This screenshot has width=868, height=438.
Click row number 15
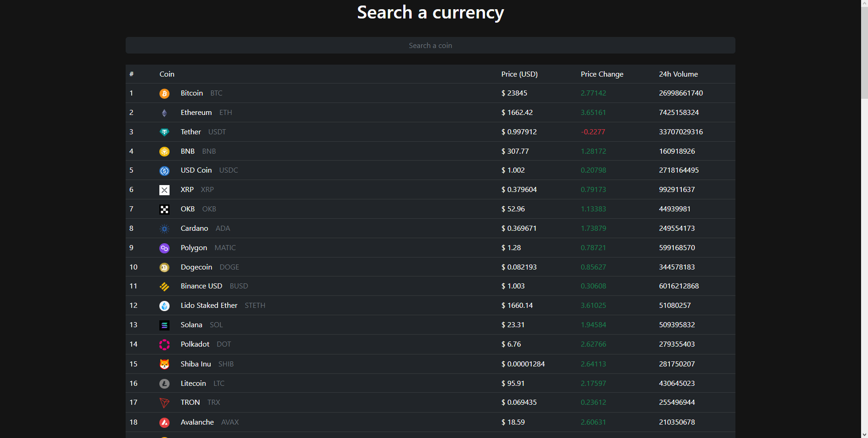pyautogui.click(x=134, y=364)
